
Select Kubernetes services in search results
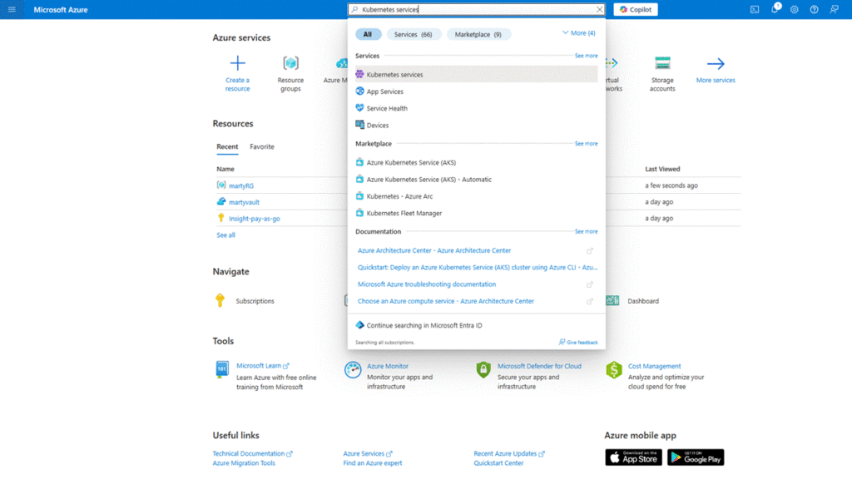click(x=394, y=75)
